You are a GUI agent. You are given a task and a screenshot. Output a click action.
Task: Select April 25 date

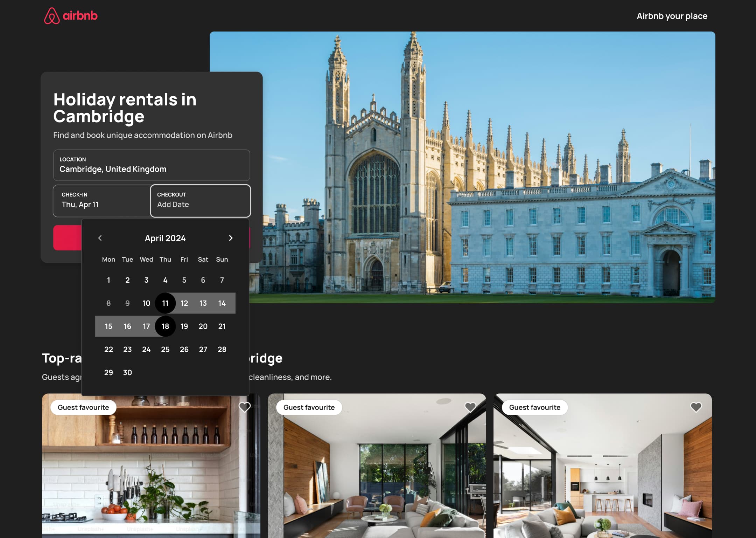coord(165,349)
